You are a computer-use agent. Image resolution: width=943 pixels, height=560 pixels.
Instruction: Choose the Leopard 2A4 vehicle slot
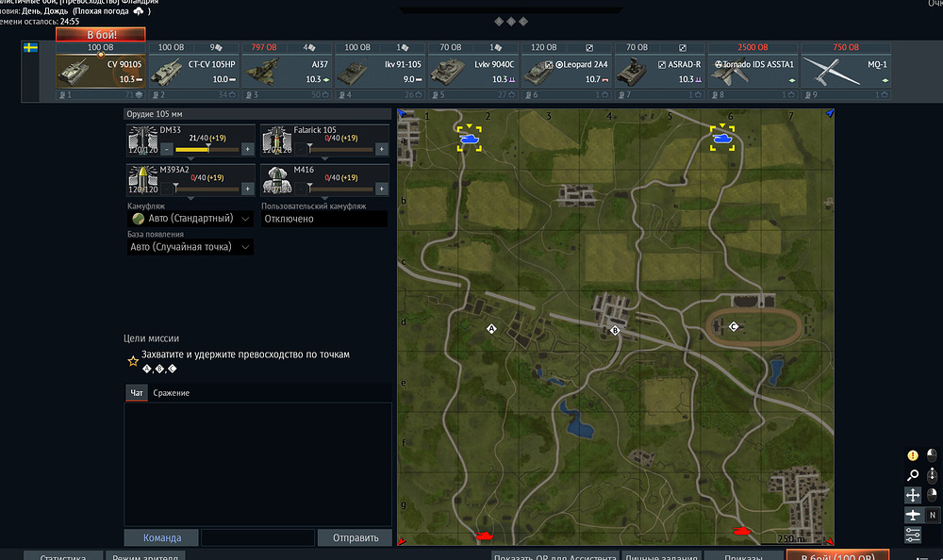566,72
